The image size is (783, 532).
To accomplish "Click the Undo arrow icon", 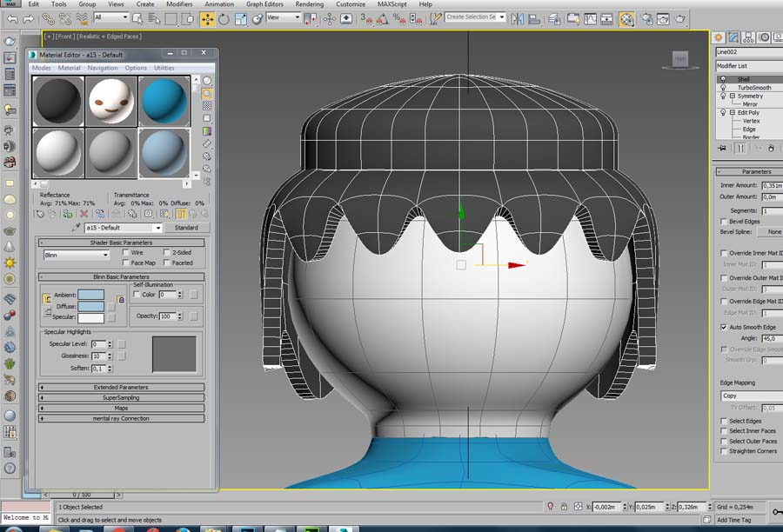I will coord(13,18).
